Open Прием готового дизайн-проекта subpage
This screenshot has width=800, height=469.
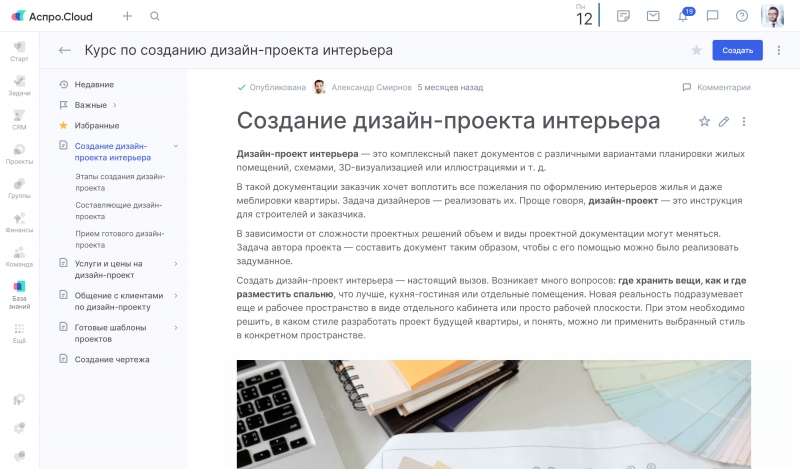tap(120, 239)
